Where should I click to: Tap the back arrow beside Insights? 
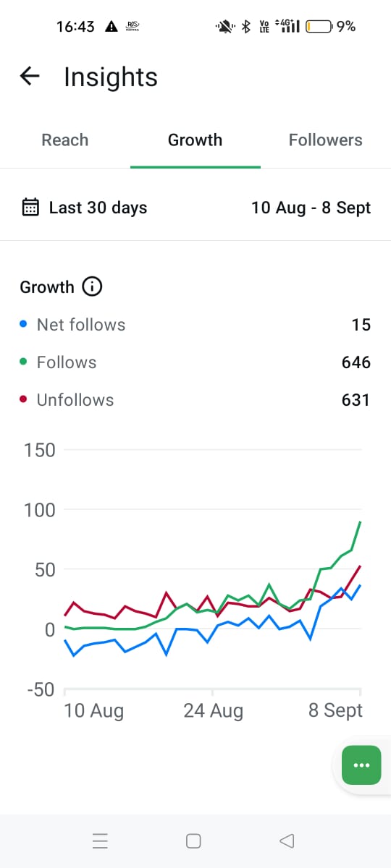coord(30,76)
